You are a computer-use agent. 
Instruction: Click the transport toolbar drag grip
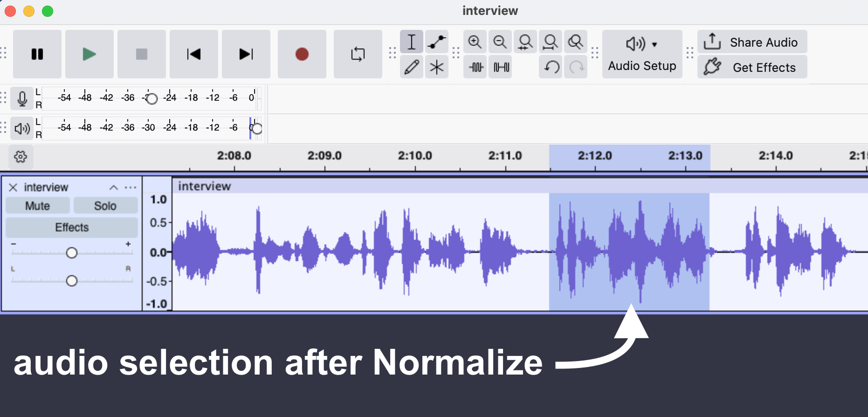tap(4, 53)
